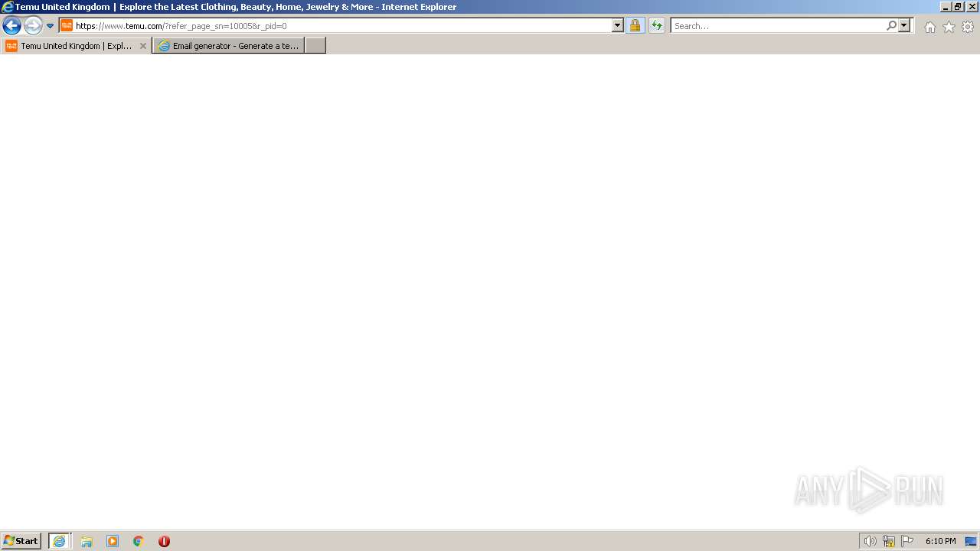980x551 pixels.
Task: Open the volume speaker tray icon
Action: pos(870,541)
